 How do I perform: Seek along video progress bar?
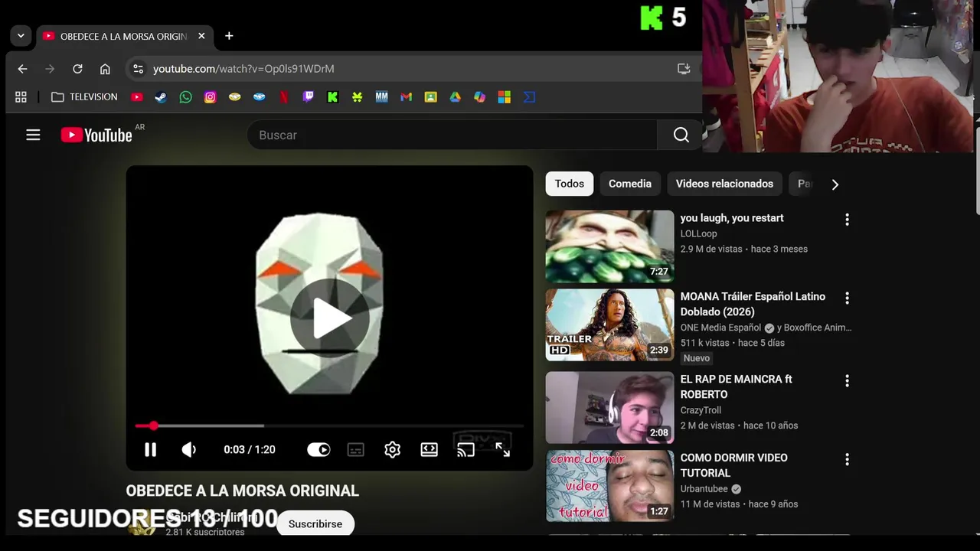pos(329,425)
